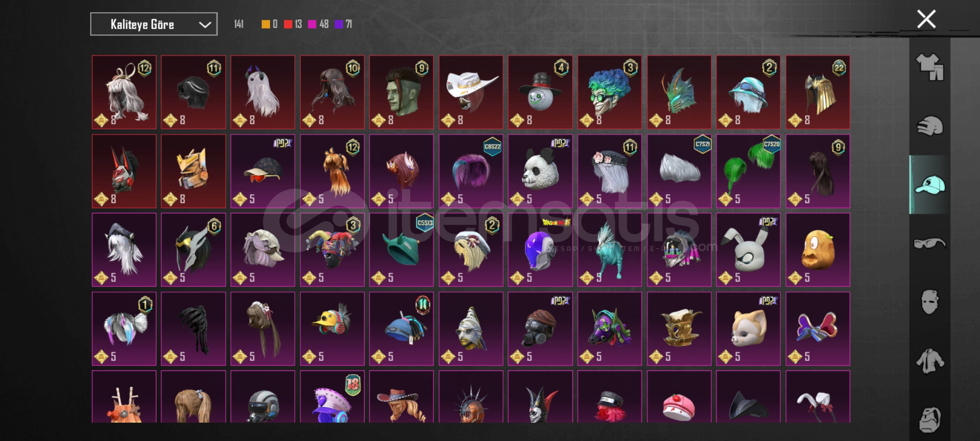The height and width of the screenshot is (441, 980).
Task: Click the dropdown chevron next to Kaliteye Göre
Action: pos(205,25)
